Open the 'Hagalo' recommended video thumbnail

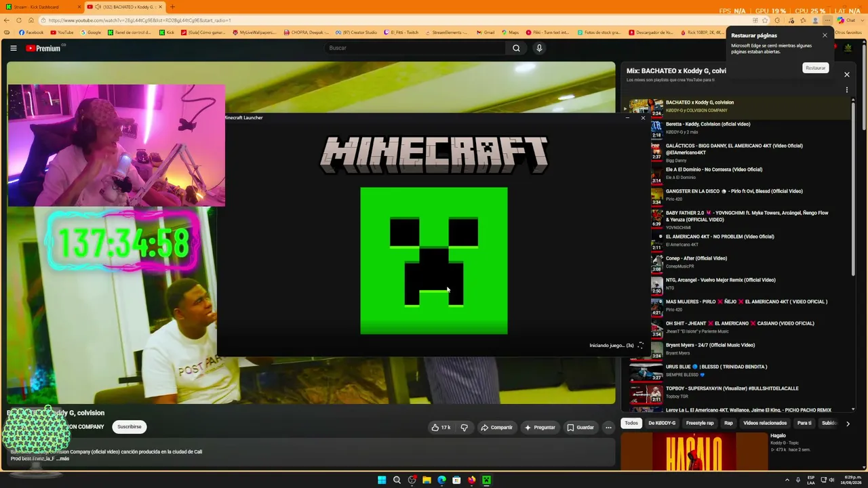694,451
